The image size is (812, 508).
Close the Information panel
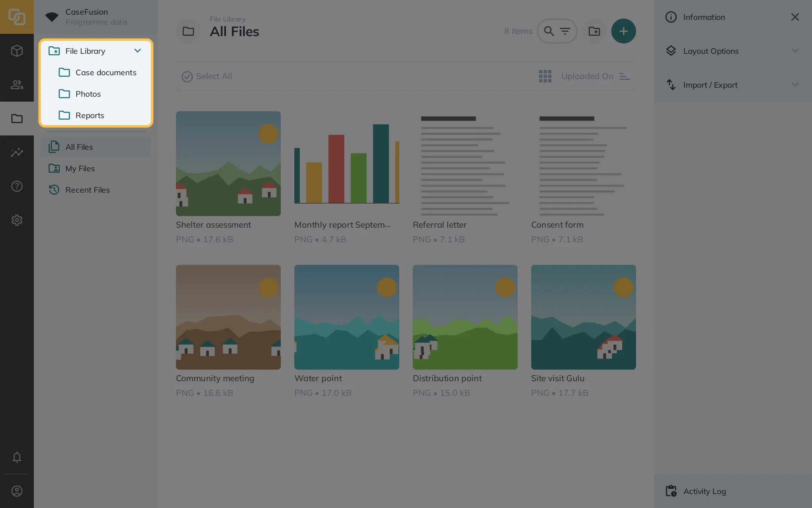tap(795, 17)
